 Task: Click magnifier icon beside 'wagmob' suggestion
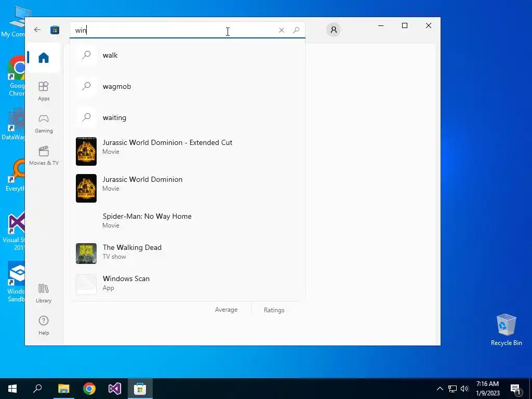pos(86,86)
